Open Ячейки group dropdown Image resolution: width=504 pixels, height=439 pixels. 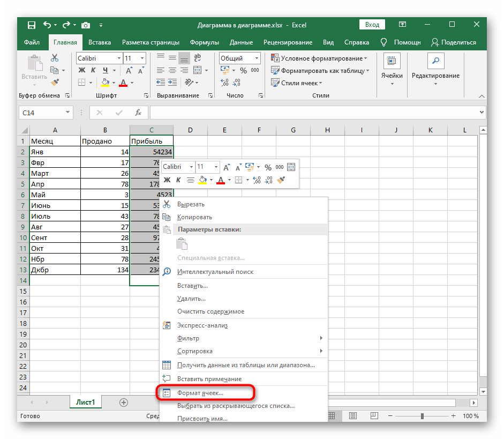click(x=392, y=70)
